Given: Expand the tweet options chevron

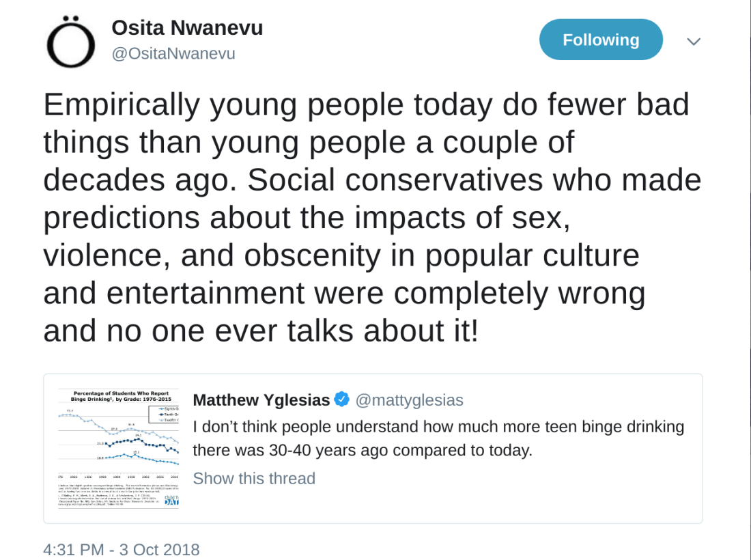Looking at the screenshot, I should tap(694, 41).
